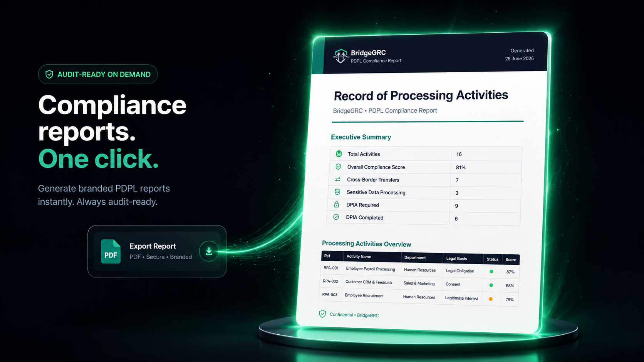Click the Score column header
Image resolution: width=644 pixels, height=362 pixels.
tap(511, 260)
